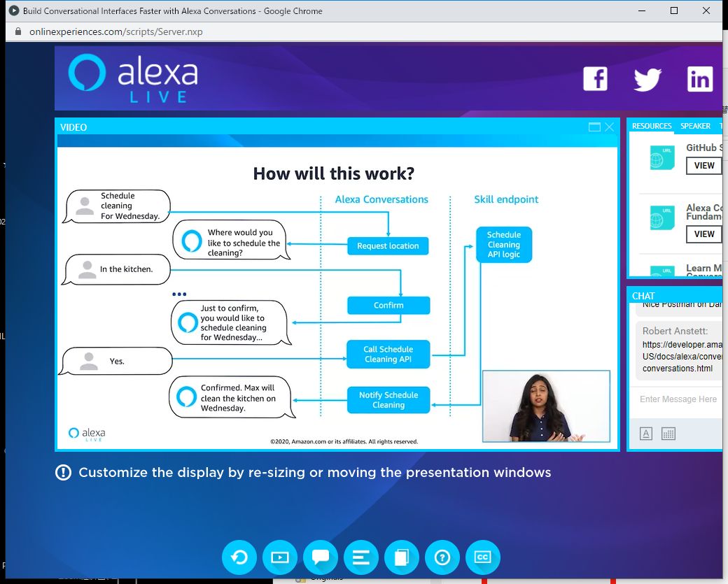Open the LinkedIn icon link
Screen dimensions: 728x584
700,79
